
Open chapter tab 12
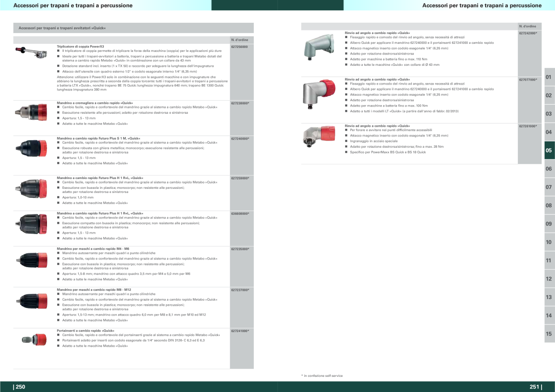coord(549,279)
